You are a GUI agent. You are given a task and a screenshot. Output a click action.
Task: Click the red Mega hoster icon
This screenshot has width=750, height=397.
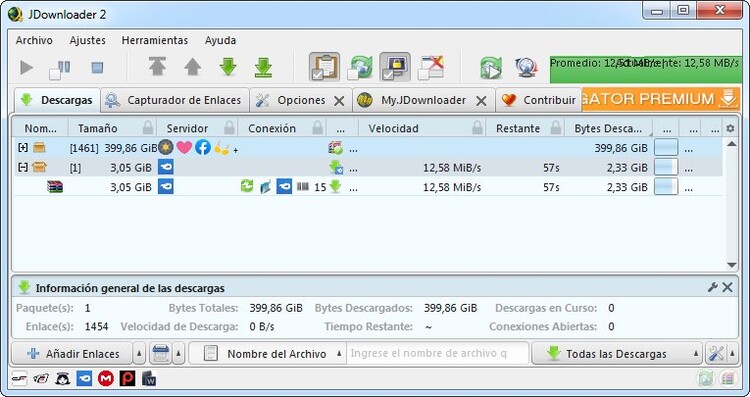pyautogui.click(x=106, y=379)
